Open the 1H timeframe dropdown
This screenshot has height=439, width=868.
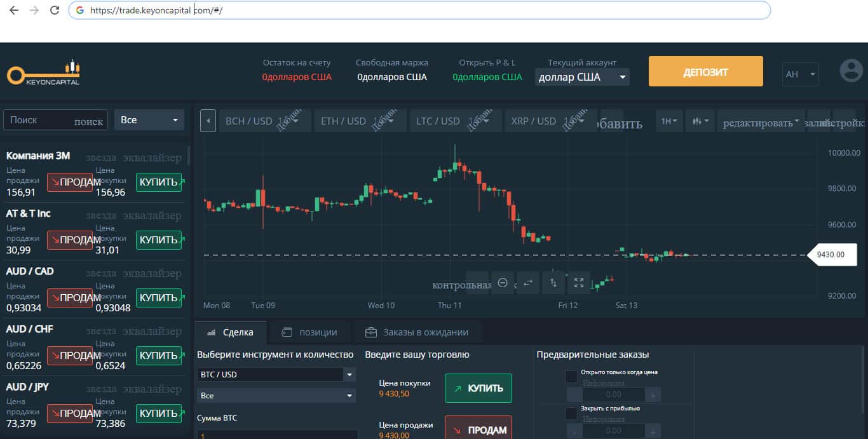point(668,121)
